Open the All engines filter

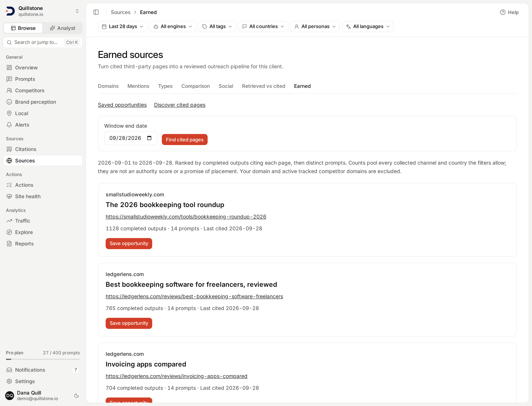click(173, 26)
